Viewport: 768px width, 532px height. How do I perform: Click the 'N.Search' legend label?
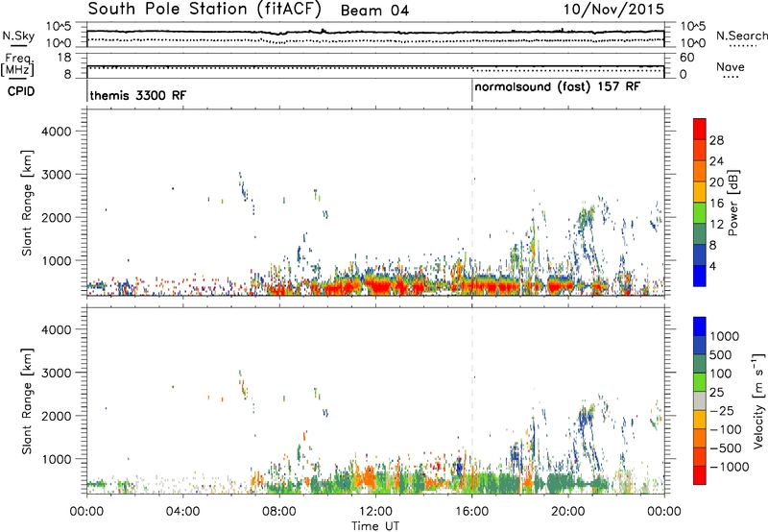741,36
